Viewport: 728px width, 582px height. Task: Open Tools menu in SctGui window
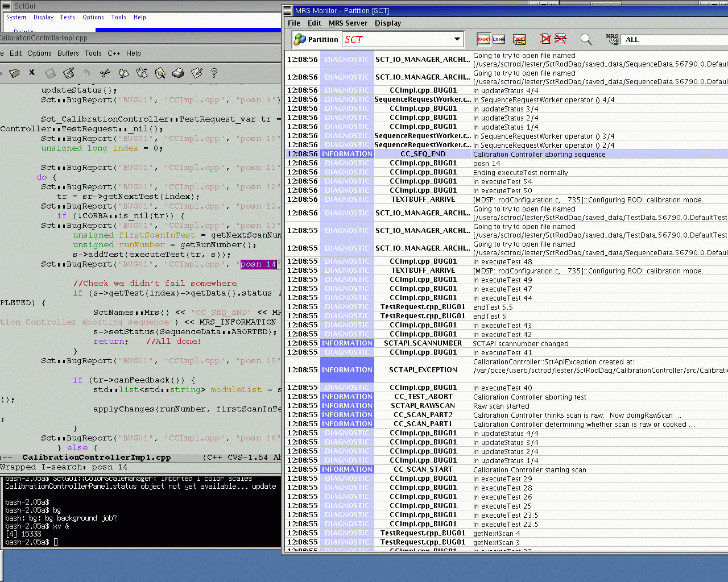point(119,17)
